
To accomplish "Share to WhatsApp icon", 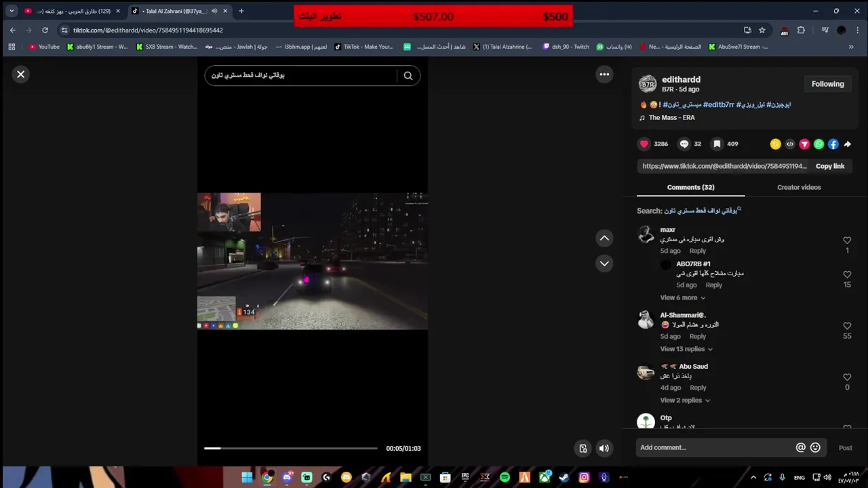I will point(818,144).
